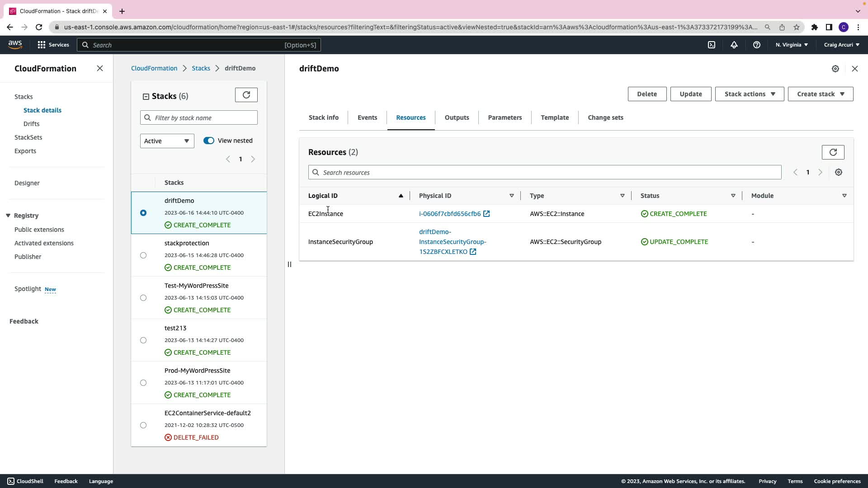The width and height of the screenshot is (868, 488).
Task: Open the notifications bell
Action: [x=734, y=45]
